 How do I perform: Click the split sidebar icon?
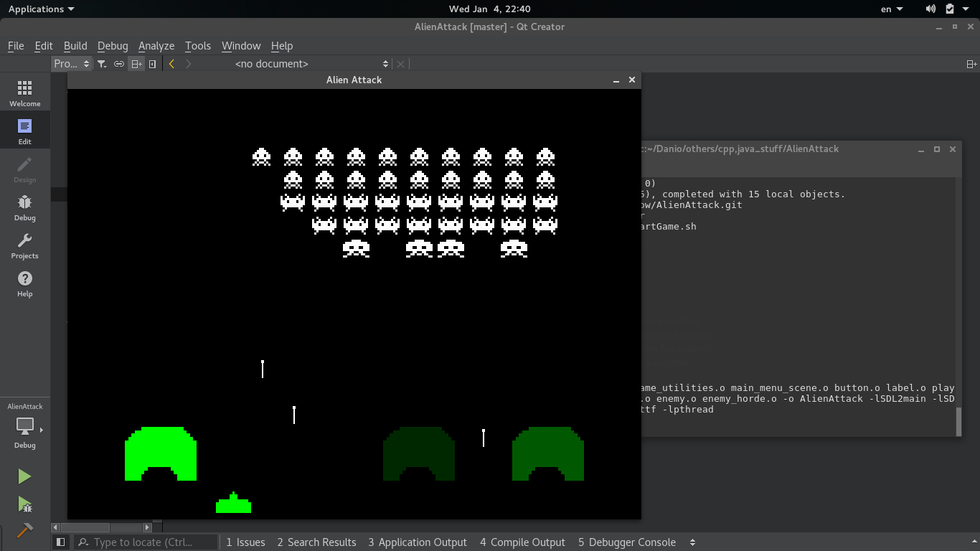click(x=136, y=64)
